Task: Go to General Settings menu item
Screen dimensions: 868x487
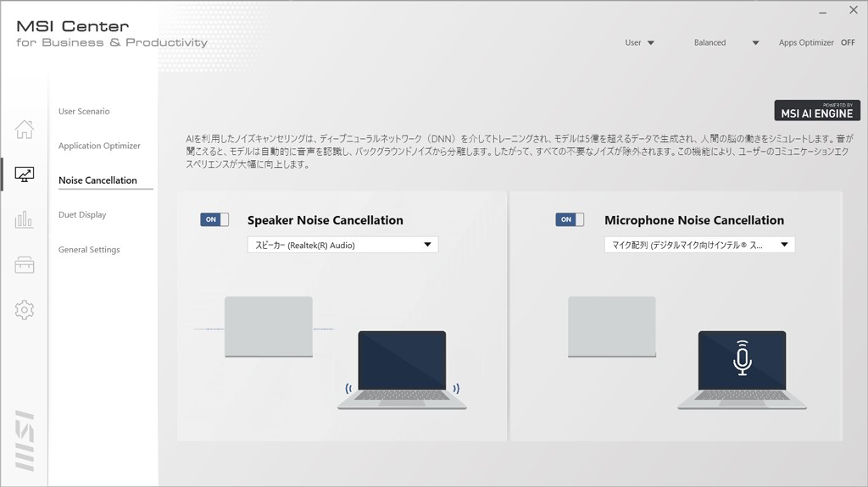Action: tap(89, 250)
